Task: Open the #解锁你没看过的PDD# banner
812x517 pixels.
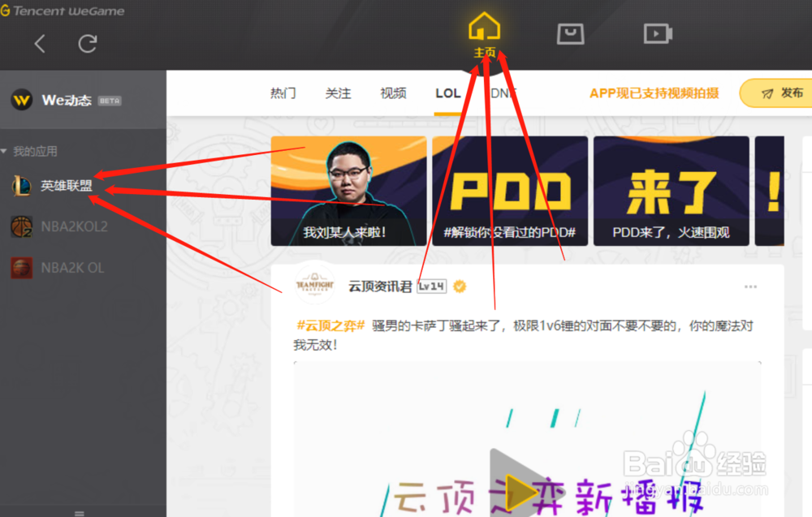Action: pyautogui.click(x=510, y=191)
